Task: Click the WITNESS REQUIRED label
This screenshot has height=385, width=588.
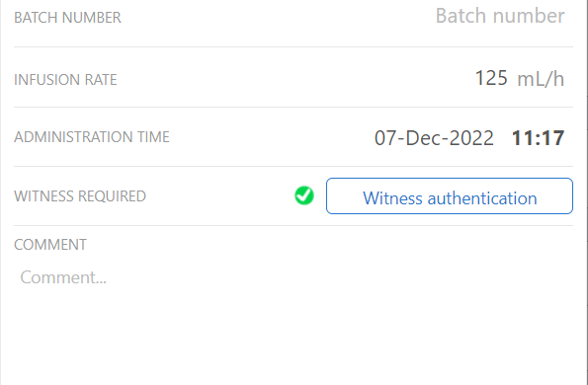Action: click(80, 196)
